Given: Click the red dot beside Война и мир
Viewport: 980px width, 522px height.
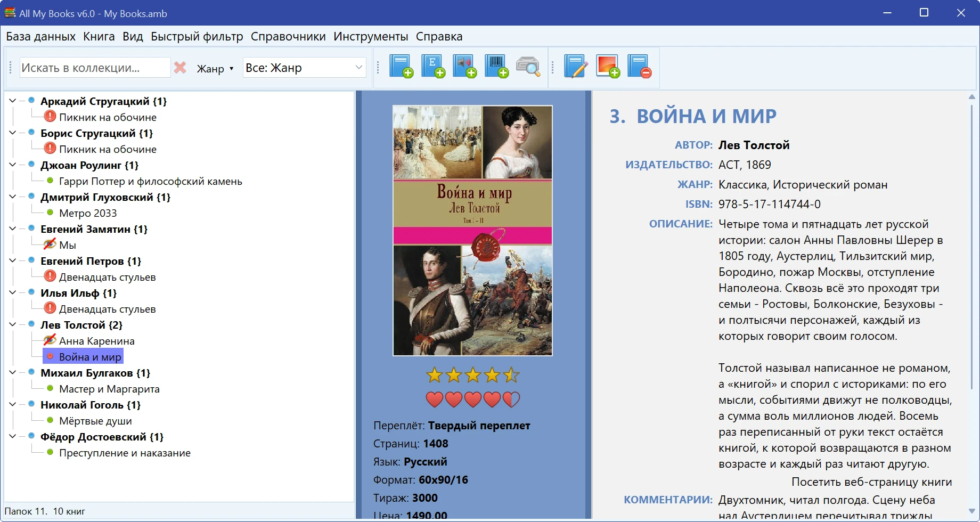Looking at the screenshot, I should (x=50, y=356).
